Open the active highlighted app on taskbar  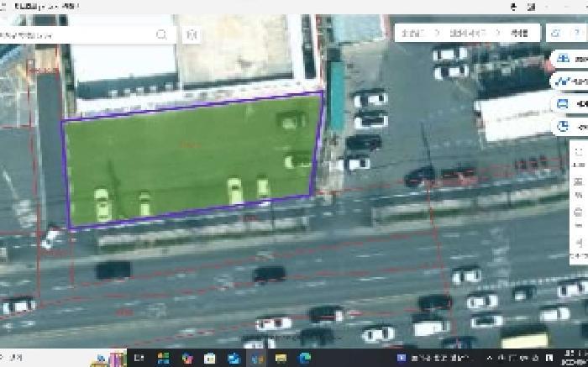pos(257,358)
